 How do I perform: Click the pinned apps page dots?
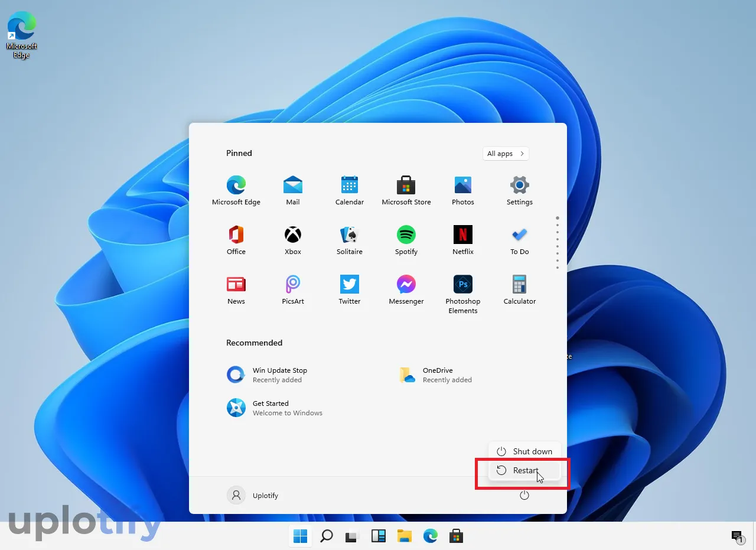point(557,243)
